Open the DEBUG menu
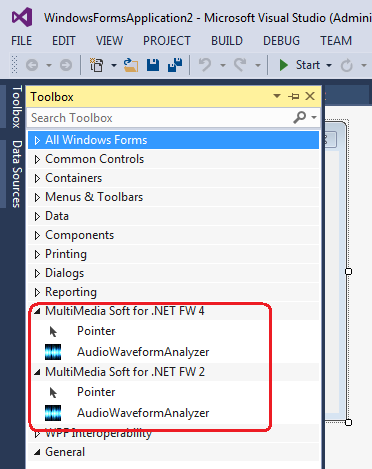The width and height of the screenshot is (372, 469). click(282, 41)
